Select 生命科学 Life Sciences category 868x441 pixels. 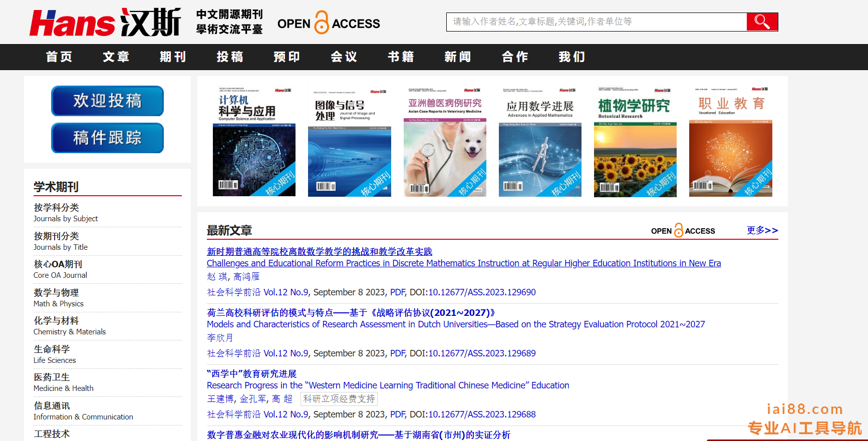pos(55,354)
